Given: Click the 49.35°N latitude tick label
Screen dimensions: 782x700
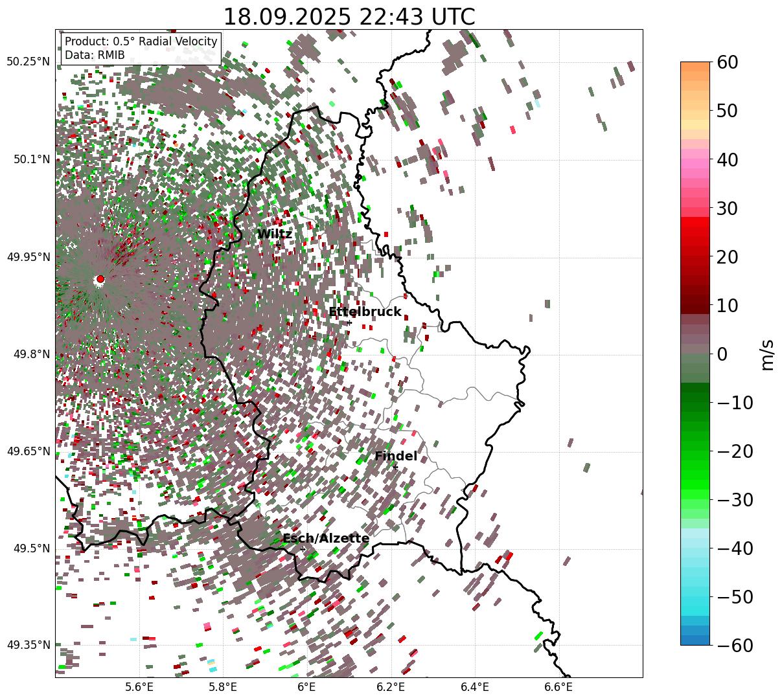Looking at the screenshot, I should pos(28,645).
